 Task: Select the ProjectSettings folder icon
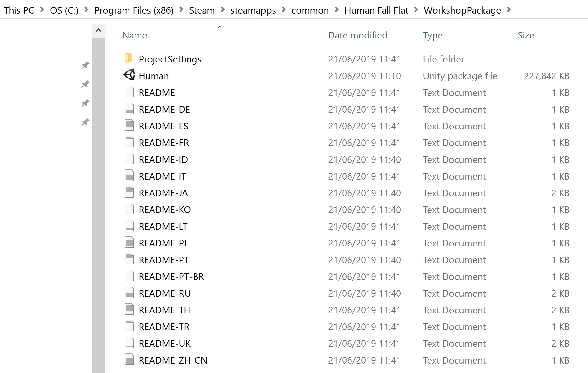click(x=129, y=58)
